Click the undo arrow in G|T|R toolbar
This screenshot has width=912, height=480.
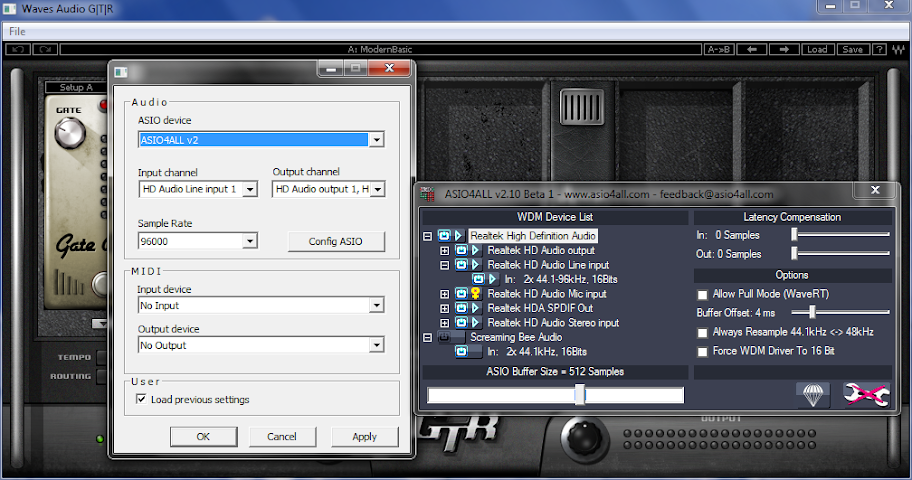(x=18, y=49)
